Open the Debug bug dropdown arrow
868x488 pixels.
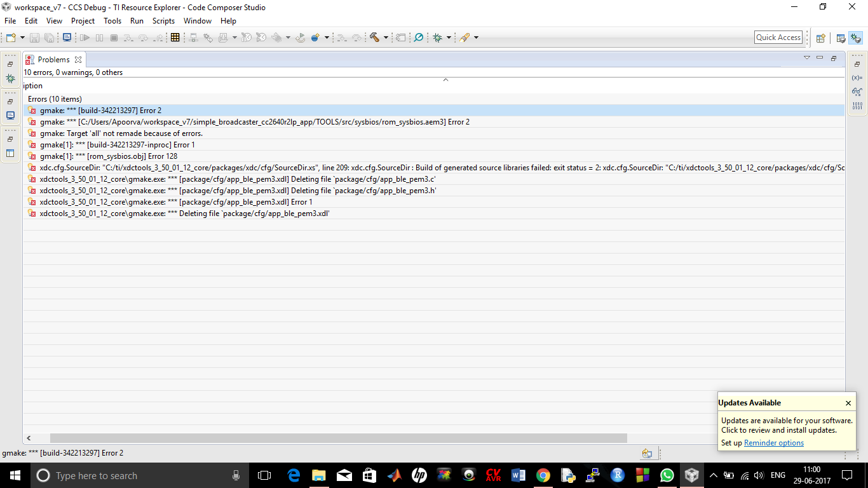(449, 37)
